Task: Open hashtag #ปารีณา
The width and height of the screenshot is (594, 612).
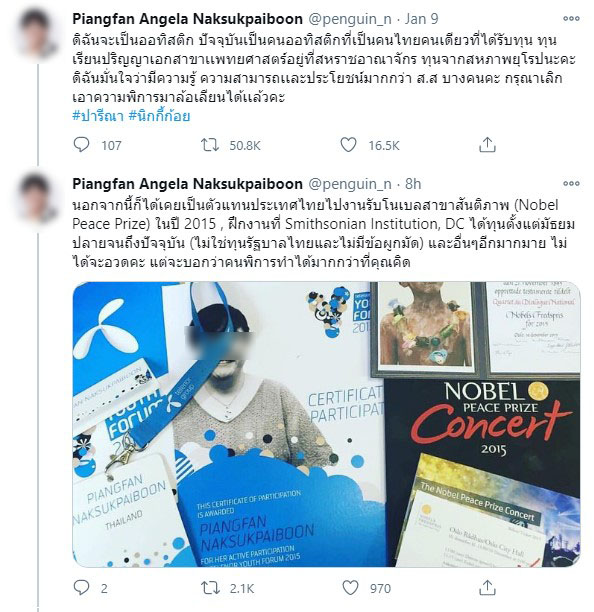Action: point(98,116)
